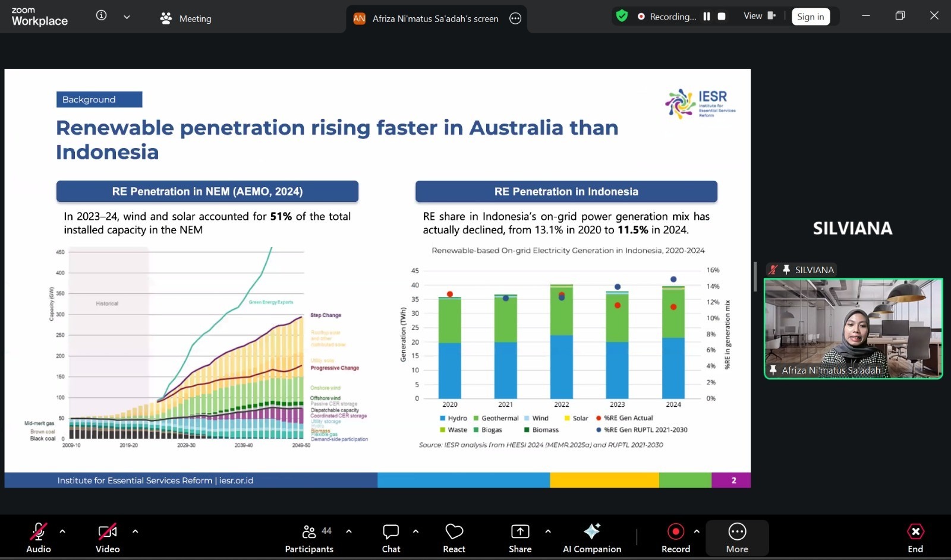This screenshot has width=951, height=560.
Task: Select Afriza Ni'matus Sa'adah's video thumbnail
Action: tap(852, 328)
